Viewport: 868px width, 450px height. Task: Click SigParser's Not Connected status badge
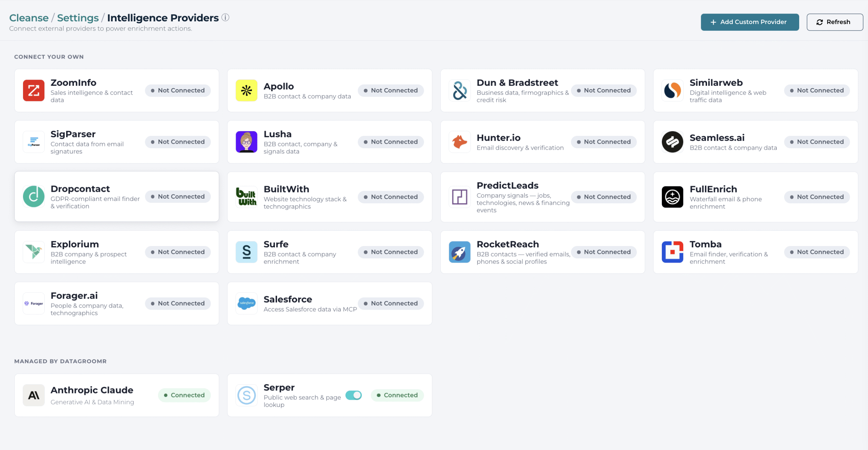178,142
